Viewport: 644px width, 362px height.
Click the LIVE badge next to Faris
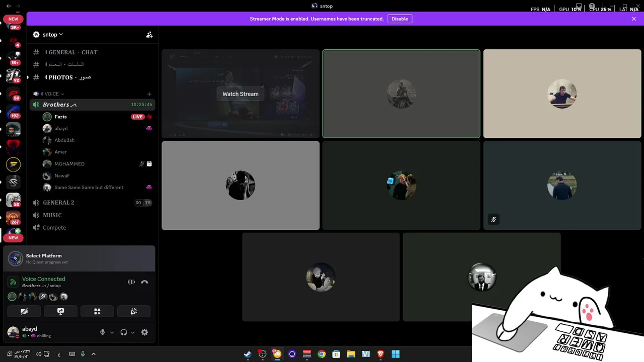(137, 117)
